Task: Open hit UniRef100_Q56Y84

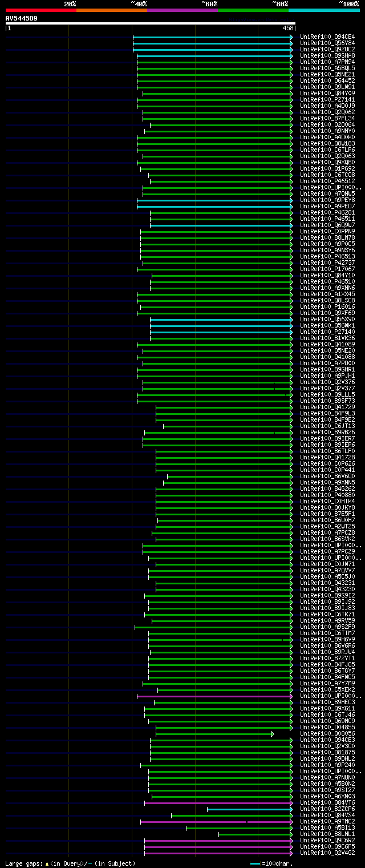Action: (327, 43)
